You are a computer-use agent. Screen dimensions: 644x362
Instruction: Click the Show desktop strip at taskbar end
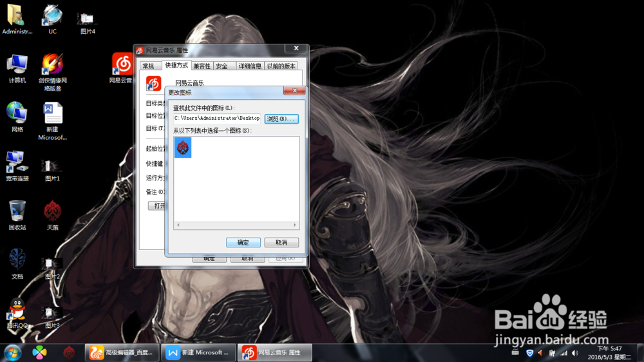640,352
